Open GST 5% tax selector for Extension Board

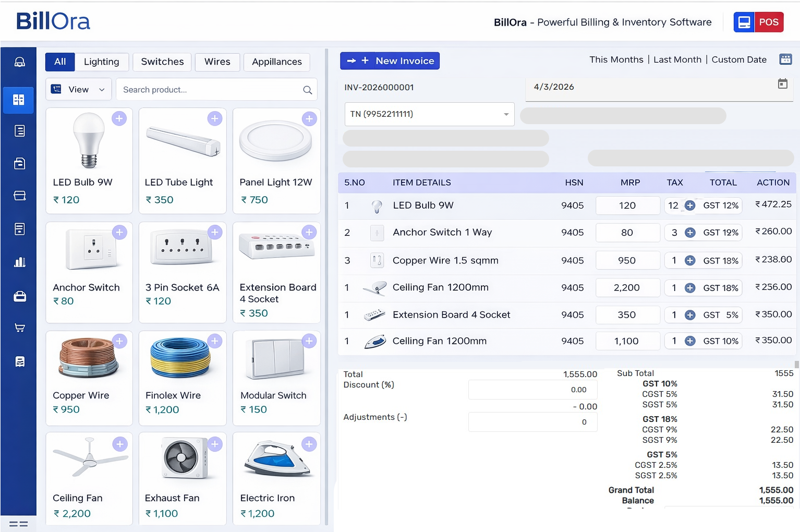(x=721, y=315)
